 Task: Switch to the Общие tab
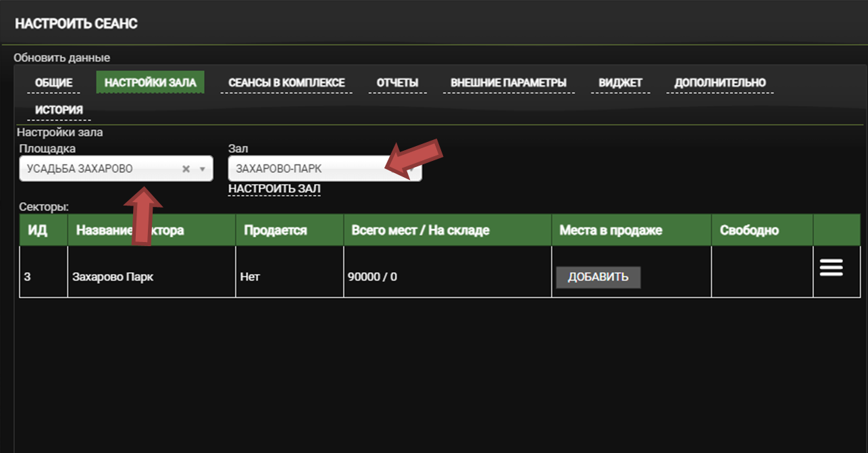[x=53, y=83]
